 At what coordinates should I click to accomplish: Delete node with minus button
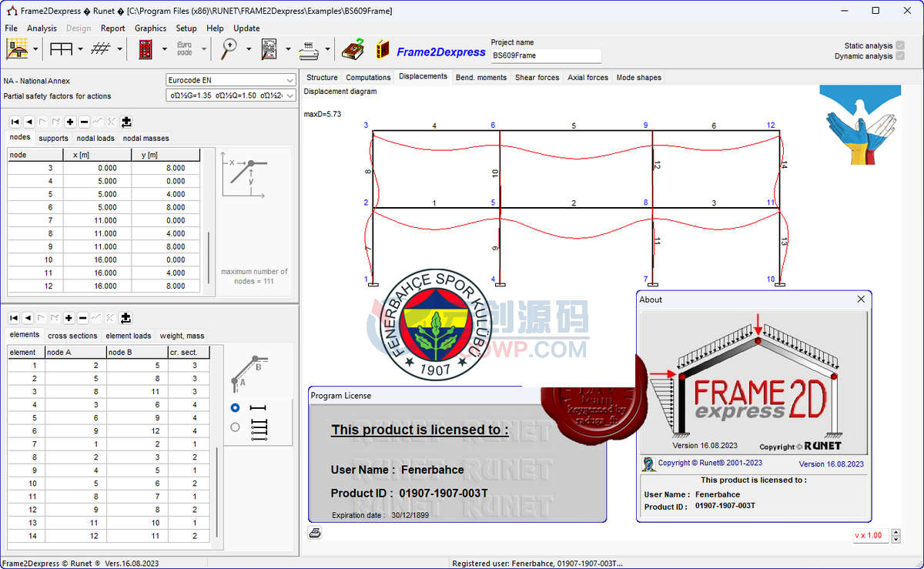[84, 122]
